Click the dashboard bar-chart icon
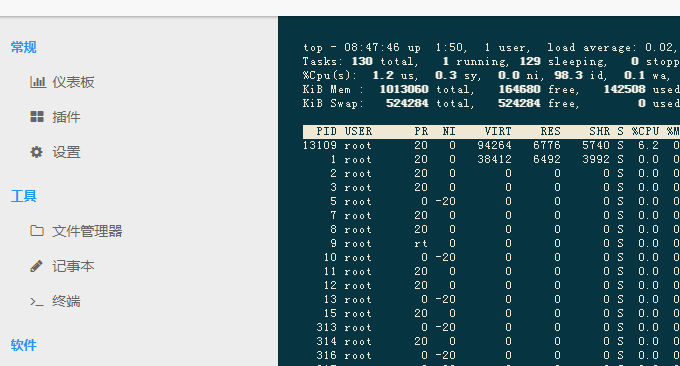The image size is (680, 366). click(38, 82)
